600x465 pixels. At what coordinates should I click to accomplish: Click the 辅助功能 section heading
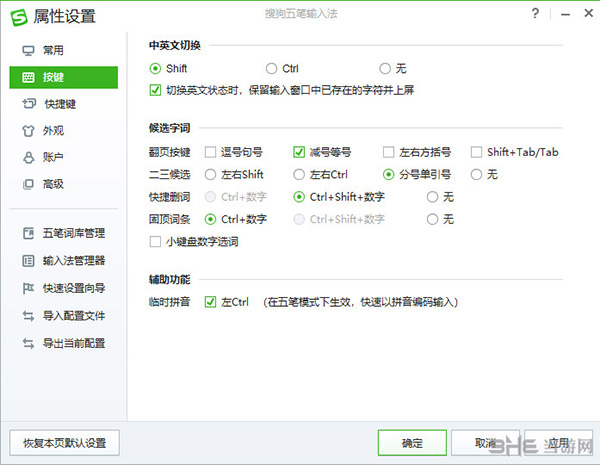[x=170, y=280]
